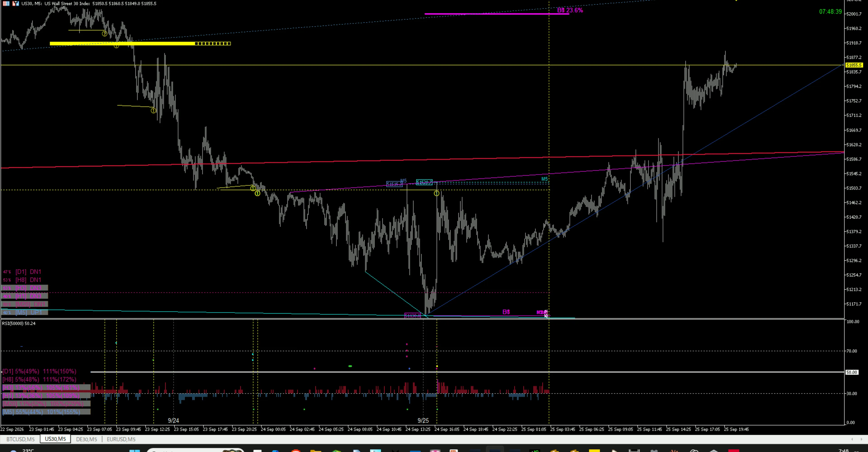Click the Windows Start button in taskbar
Image resolution: width=868 pixels, height=452 pixels.
[x=134, y=451]
